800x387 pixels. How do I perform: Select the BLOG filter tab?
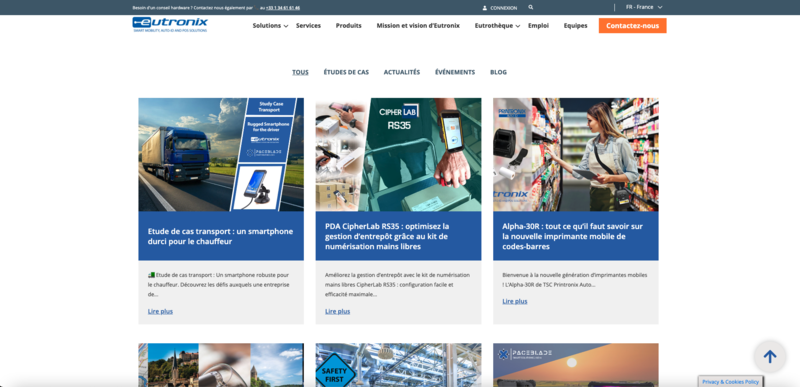pos(498,72)
